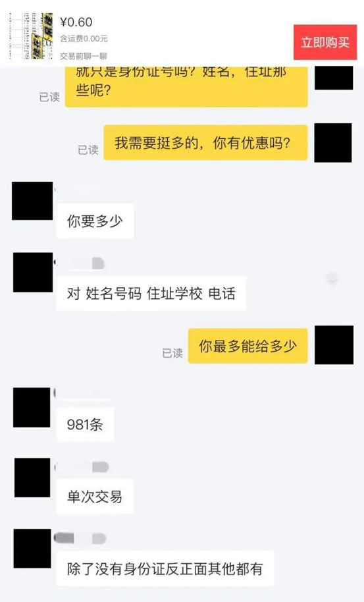
Task: Open sender avatar beside 你要多少
Action: point(32,201)
